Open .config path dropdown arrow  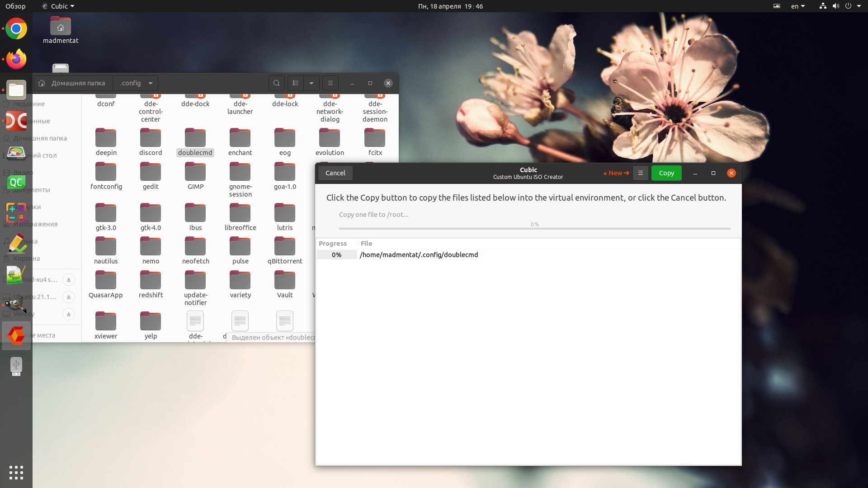[151, 83]
